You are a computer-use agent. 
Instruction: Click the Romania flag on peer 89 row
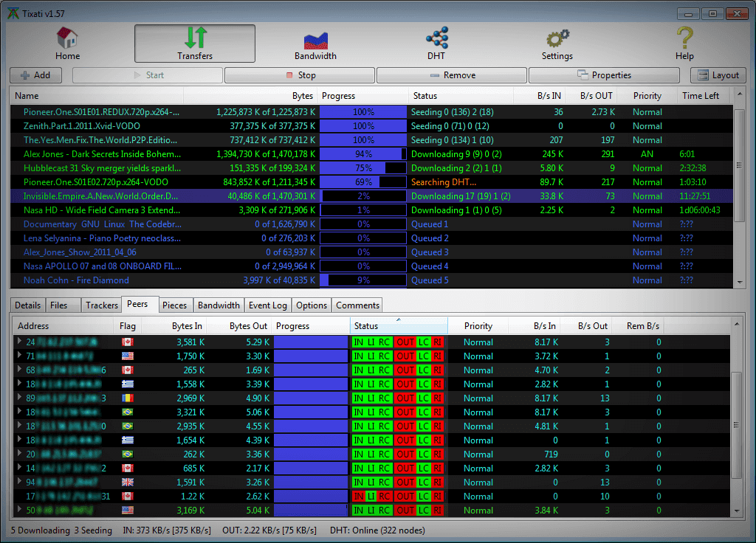(x=128, y=398)
